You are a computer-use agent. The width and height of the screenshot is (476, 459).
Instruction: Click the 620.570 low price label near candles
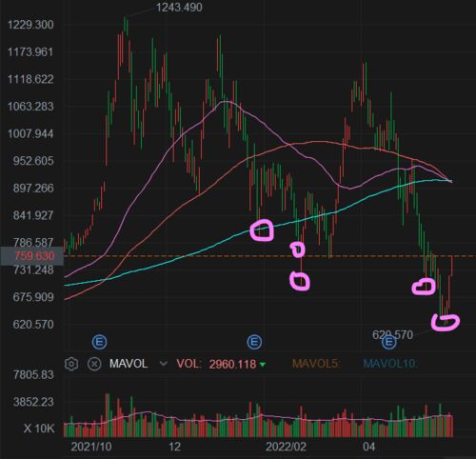pos(392,334)
